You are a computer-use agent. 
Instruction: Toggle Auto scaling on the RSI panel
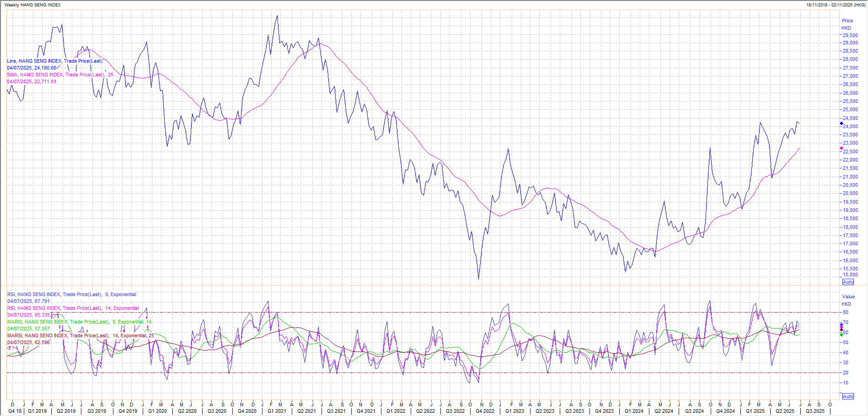coord(848,396)
